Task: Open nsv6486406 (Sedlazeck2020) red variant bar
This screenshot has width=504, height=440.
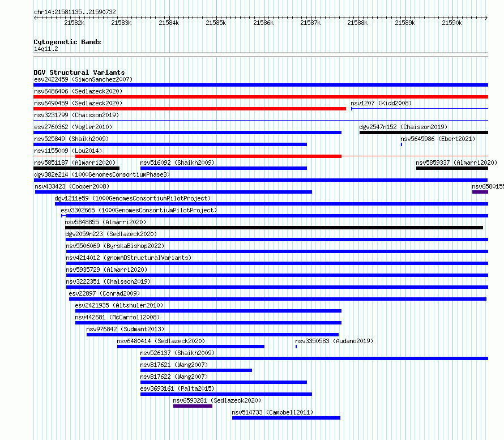Action: coord(260,97)
